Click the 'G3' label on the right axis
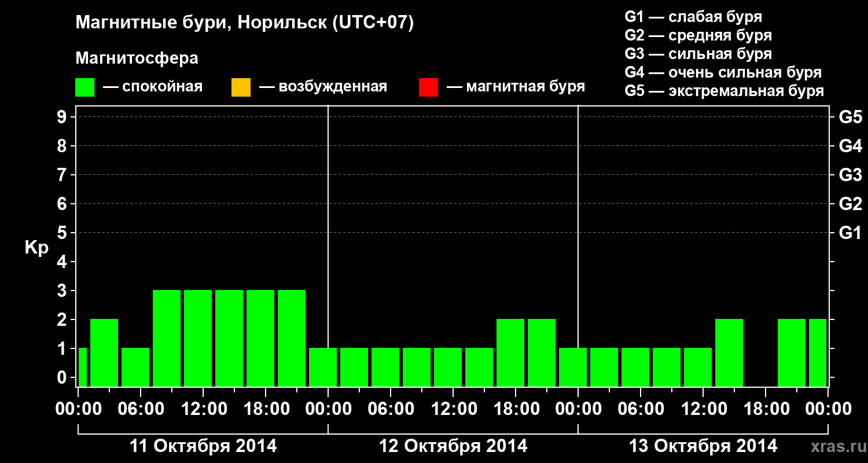The height and width of the screenshot is (463, 868). 850,175
